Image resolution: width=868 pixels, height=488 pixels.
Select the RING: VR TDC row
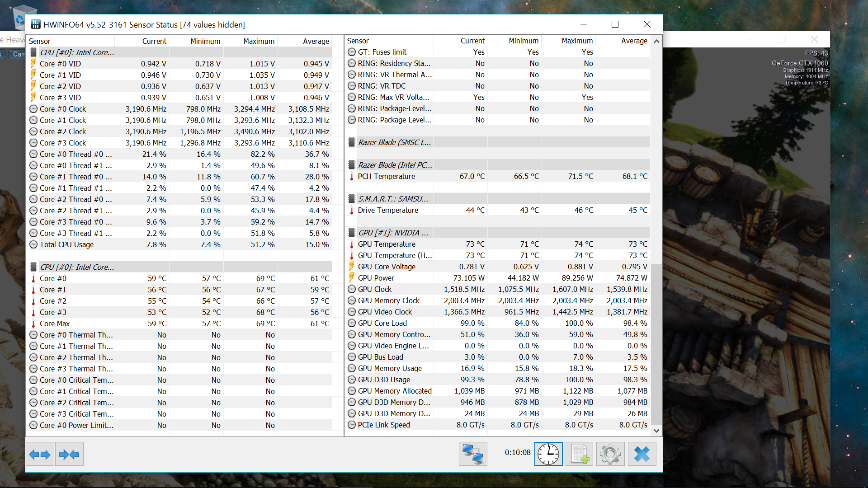point(498,86)
